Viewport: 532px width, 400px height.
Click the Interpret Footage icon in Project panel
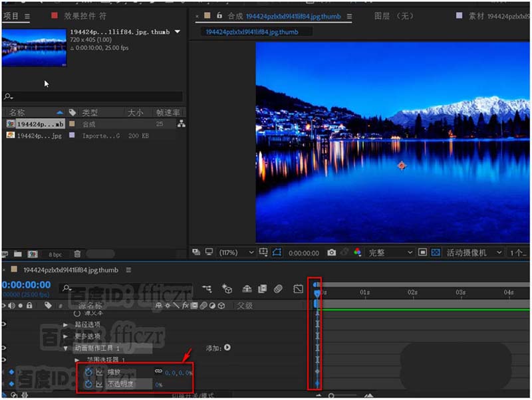[5, 254]
